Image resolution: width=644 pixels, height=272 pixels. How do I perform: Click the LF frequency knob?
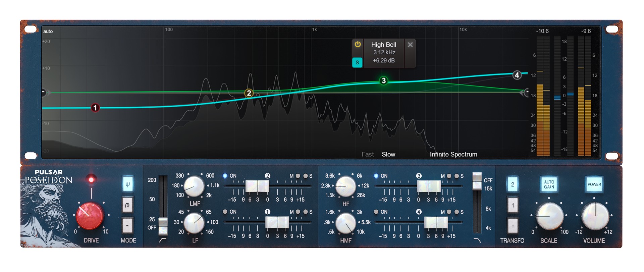click(194, 223)
